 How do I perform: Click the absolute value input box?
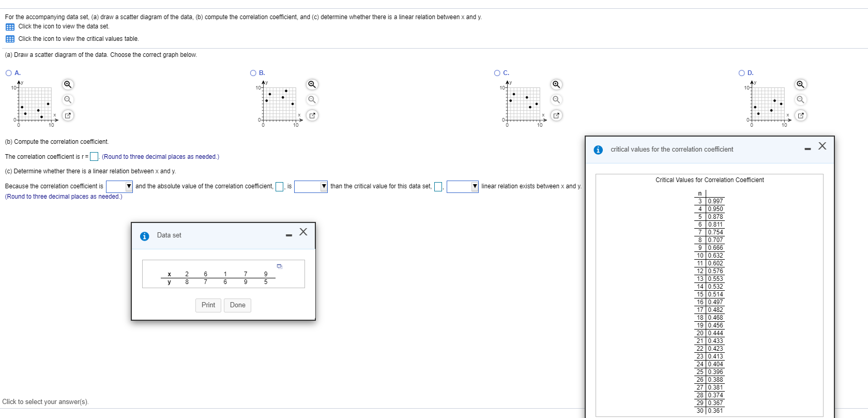pyautogui.click(x=280, y=187)
